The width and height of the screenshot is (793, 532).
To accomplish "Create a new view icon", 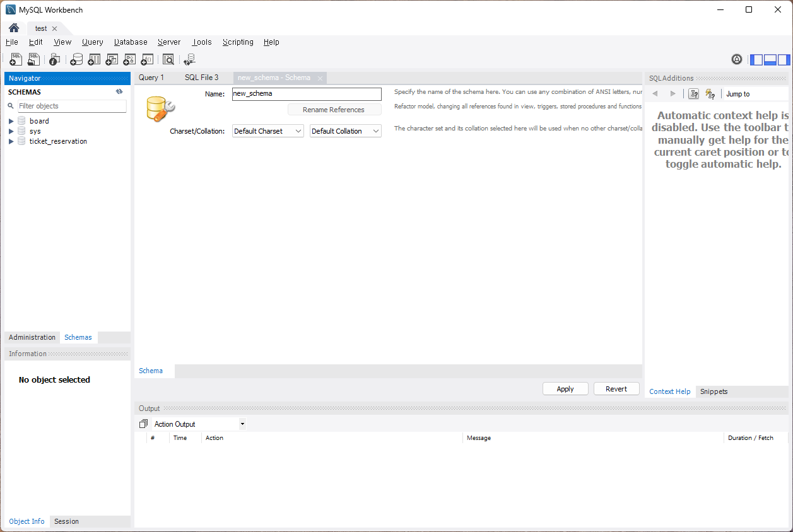I will point(112,59).
